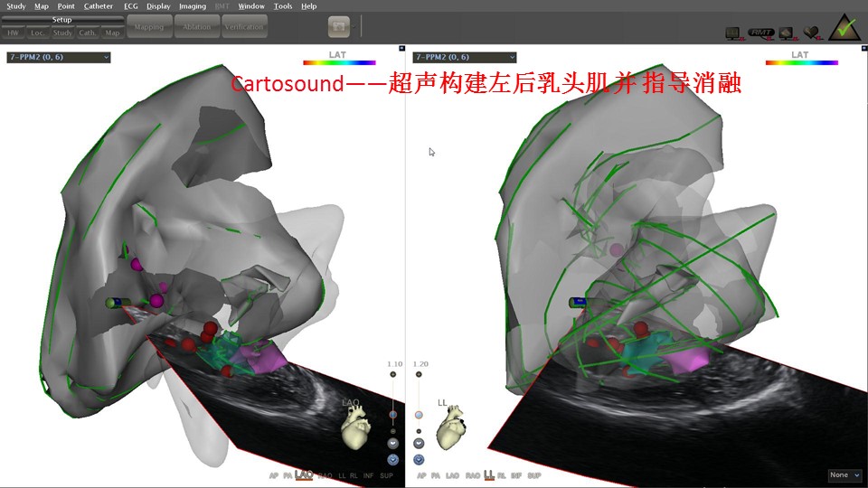Image resolution: width=868 pixels, height=488 pixels.
Task: Click right pane maximize view icon
Action: click(x=864, y=48)
